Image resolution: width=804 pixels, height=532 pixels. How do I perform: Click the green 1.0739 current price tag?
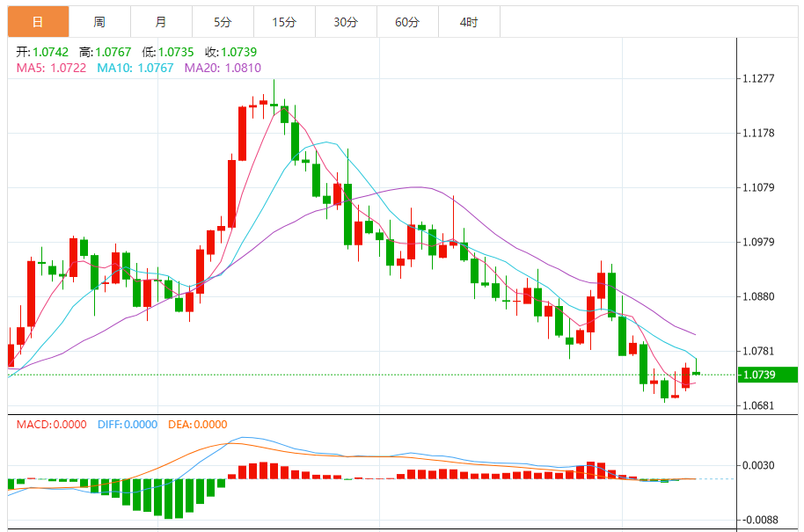(768, 375)
